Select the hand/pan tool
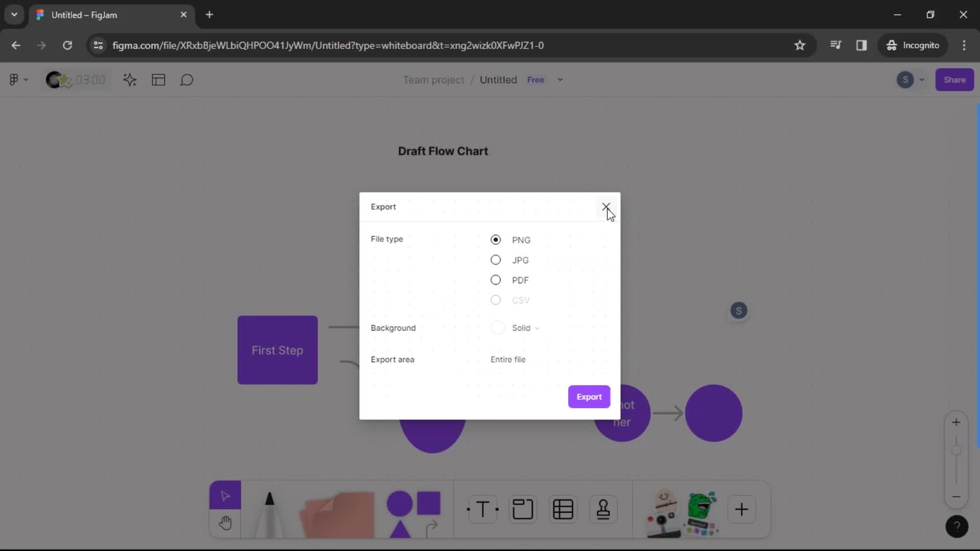 [x=226, y=521]
